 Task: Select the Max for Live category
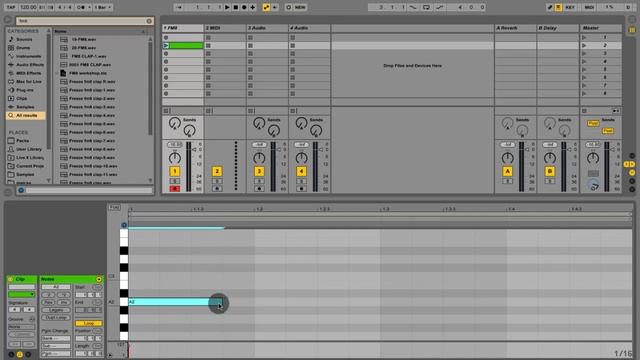click(29, 82)
